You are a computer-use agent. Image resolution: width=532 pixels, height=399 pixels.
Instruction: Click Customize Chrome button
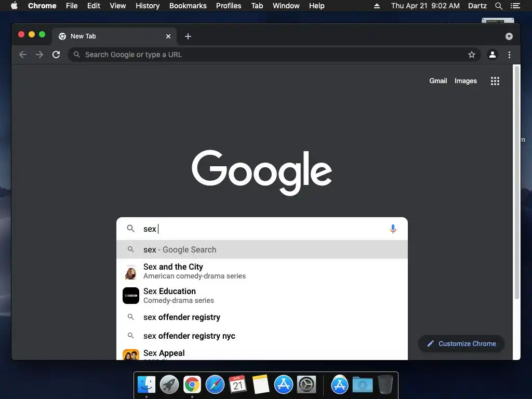coord(461,344)
